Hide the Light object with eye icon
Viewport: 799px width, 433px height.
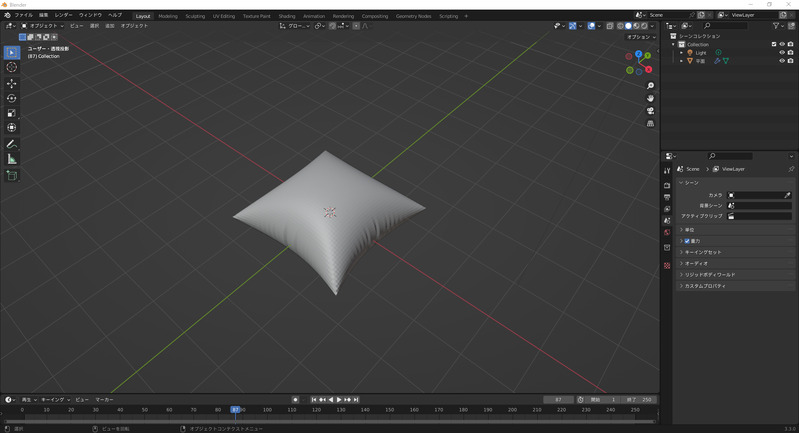[782, 52]
